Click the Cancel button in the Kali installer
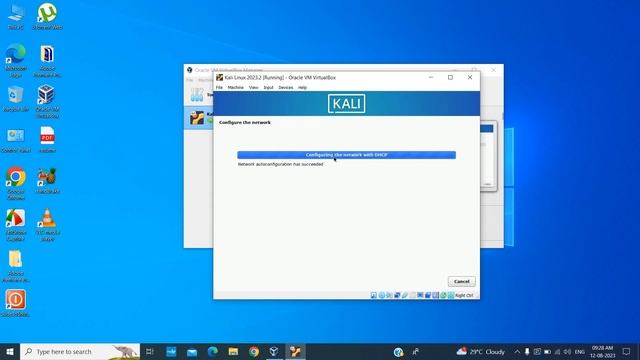This screenshot has height=360, width=640. click(x=462, y=281)
